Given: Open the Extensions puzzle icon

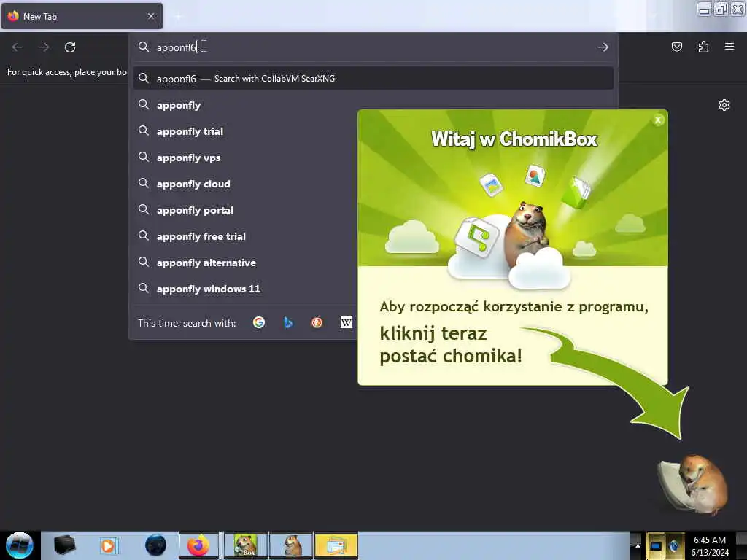Looking at the screenshot, I should (703, 47).
